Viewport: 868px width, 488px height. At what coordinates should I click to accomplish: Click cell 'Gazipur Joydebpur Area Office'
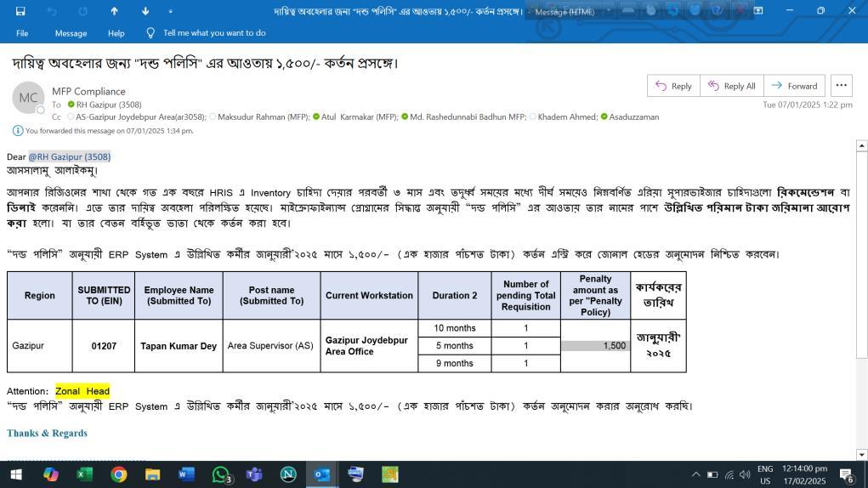(369, 346)
